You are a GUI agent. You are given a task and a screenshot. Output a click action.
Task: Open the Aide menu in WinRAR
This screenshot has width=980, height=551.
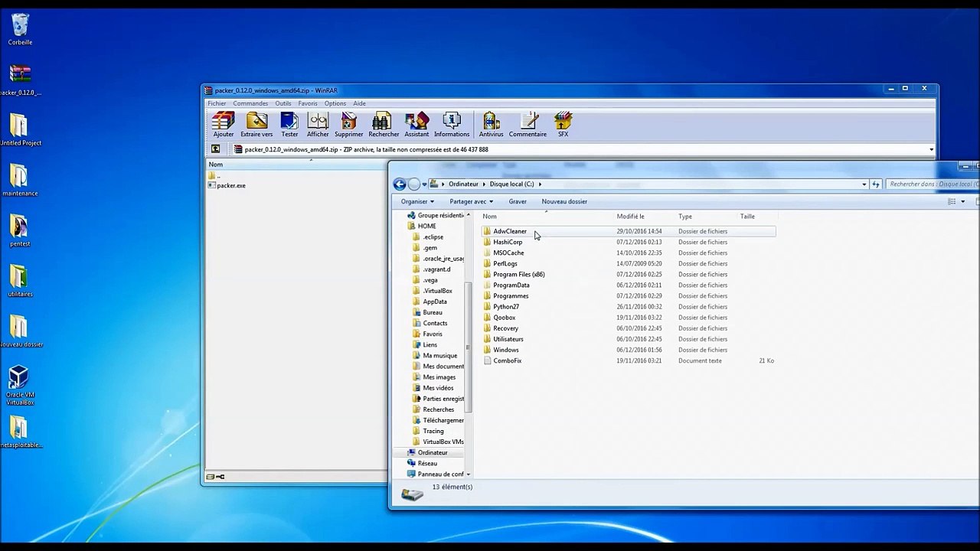(359, 103)
